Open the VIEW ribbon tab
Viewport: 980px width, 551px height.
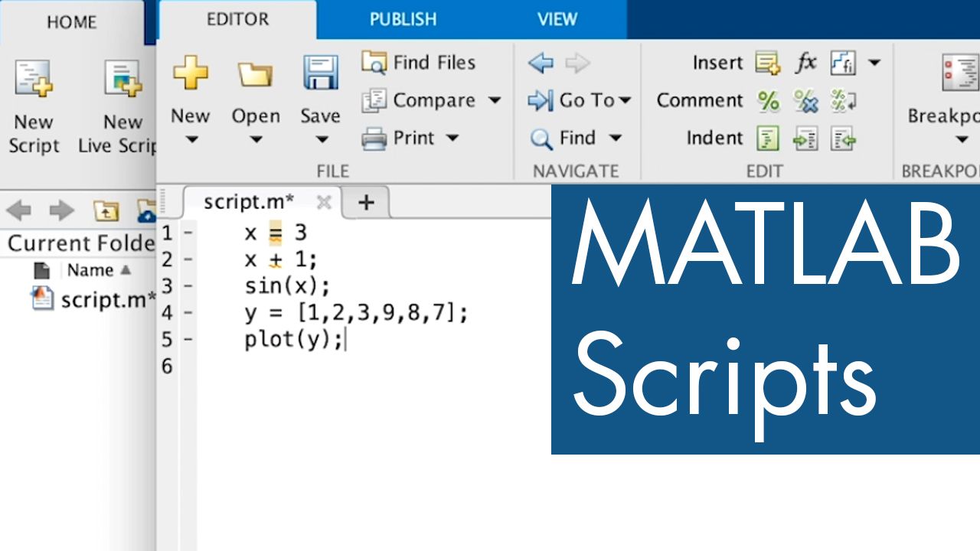tap(557, 19)
